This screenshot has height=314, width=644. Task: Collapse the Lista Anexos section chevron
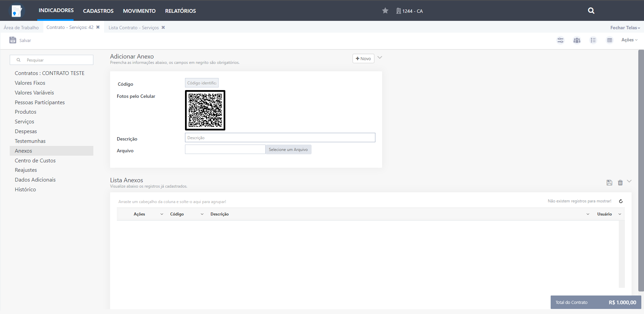tap(629, 181)
